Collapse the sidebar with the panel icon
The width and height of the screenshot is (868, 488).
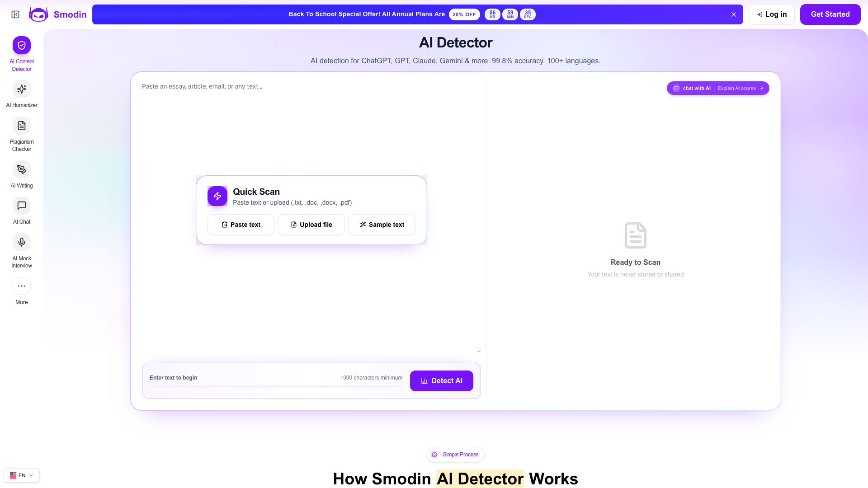point(15,14)
